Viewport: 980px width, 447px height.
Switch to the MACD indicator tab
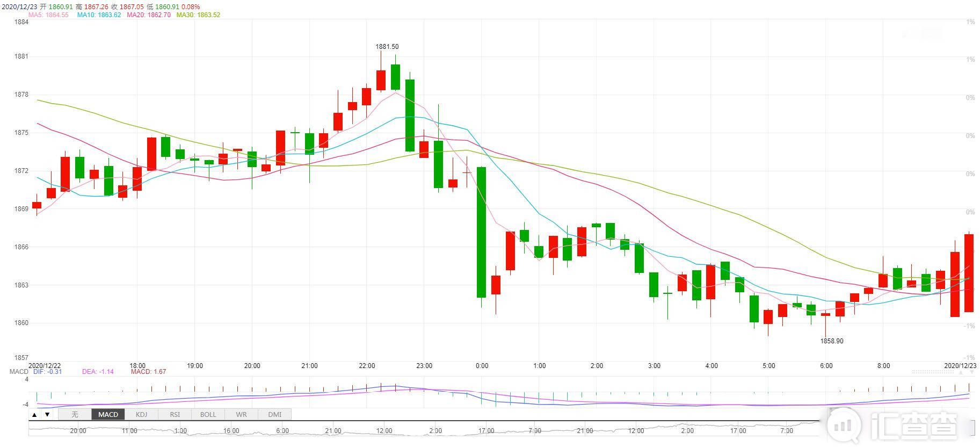(108, 415)
